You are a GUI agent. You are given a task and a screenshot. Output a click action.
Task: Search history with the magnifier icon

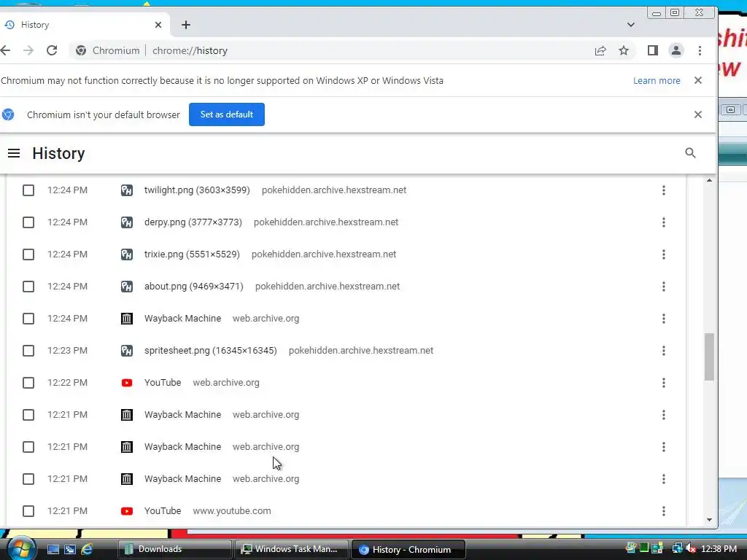click(690, 153)
